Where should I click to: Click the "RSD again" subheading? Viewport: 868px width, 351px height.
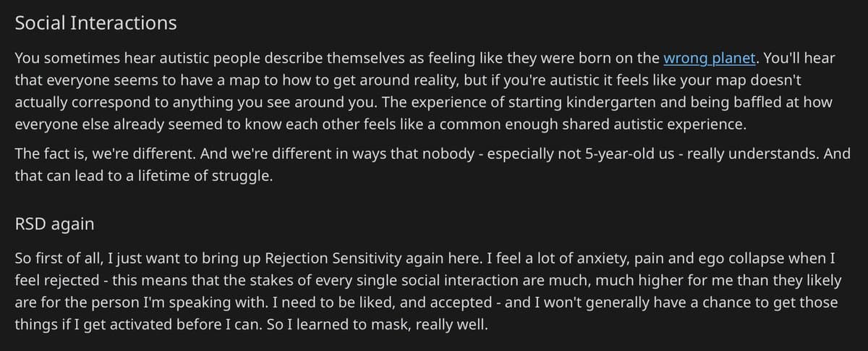54,224
